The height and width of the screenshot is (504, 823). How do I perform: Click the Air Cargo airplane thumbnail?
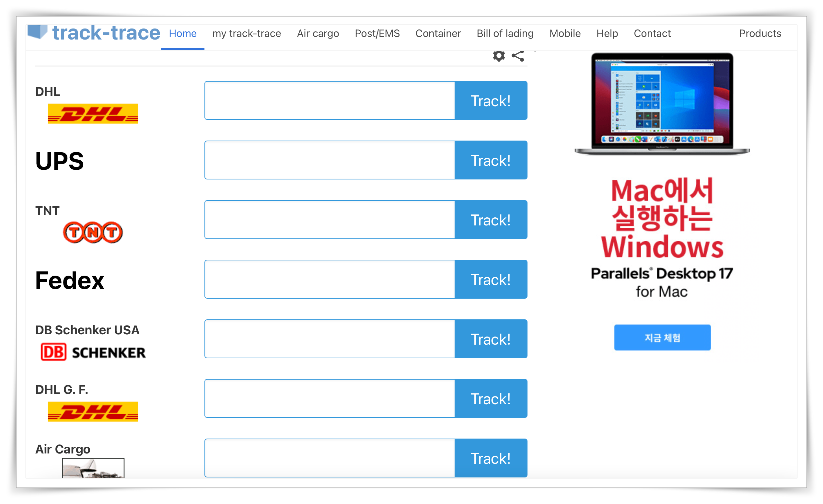click(93, 468)
